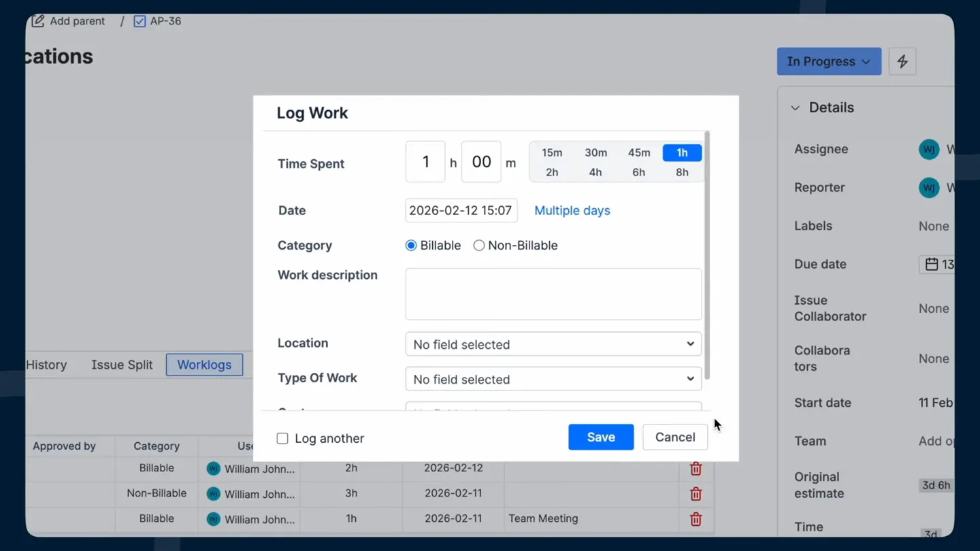Click the Assignee avatar in Details
Image resolution: width=980 pixels, height=551 pixels.
[929, 149]
